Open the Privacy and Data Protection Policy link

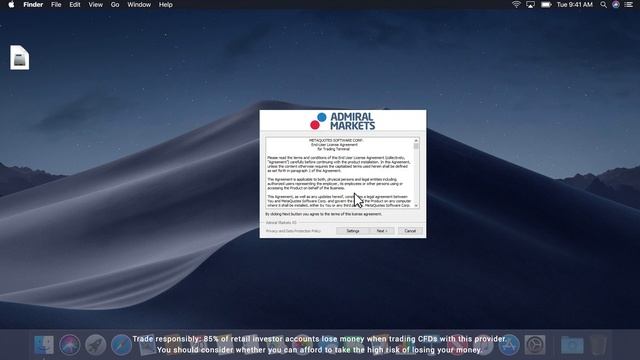coord(293,231)
